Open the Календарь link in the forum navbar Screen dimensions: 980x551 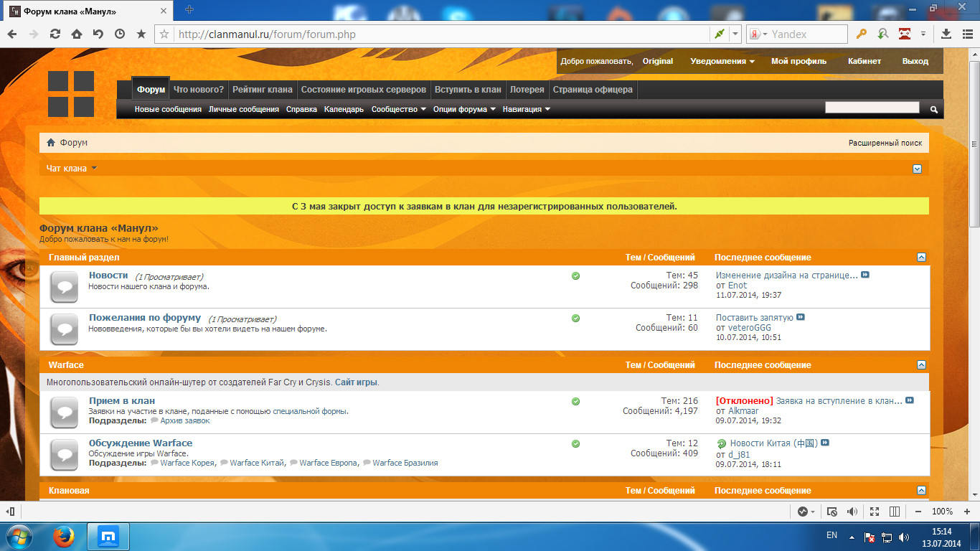344,109
